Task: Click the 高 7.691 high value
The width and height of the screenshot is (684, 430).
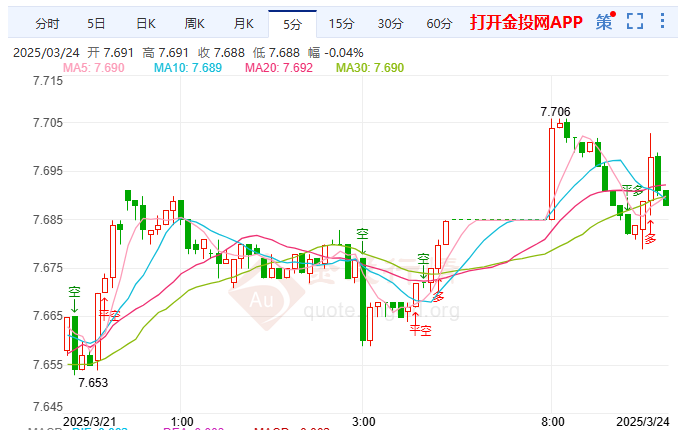Action: point(165,53)
